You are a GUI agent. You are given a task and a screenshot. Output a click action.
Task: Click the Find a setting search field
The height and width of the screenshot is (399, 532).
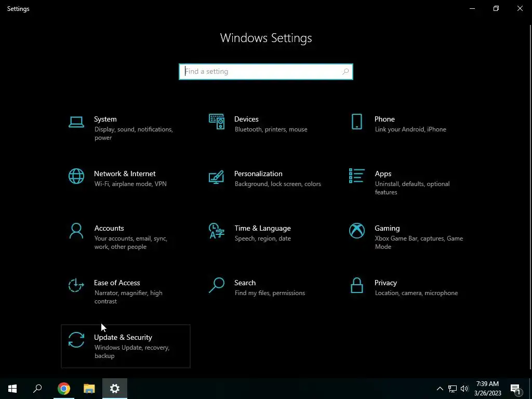click(x=266, y=72)
